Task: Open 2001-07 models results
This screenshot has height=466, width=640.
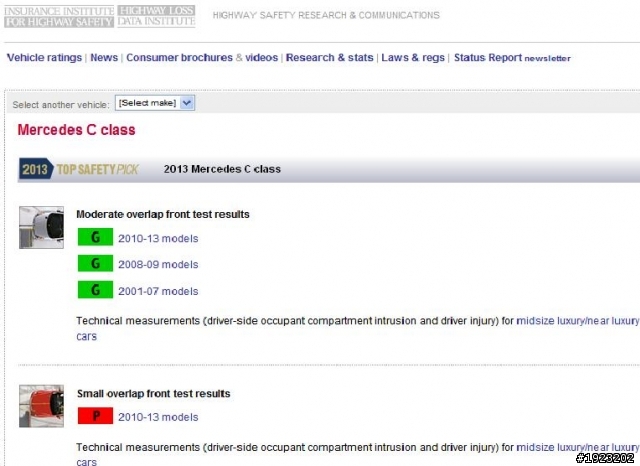Action: 158,291
